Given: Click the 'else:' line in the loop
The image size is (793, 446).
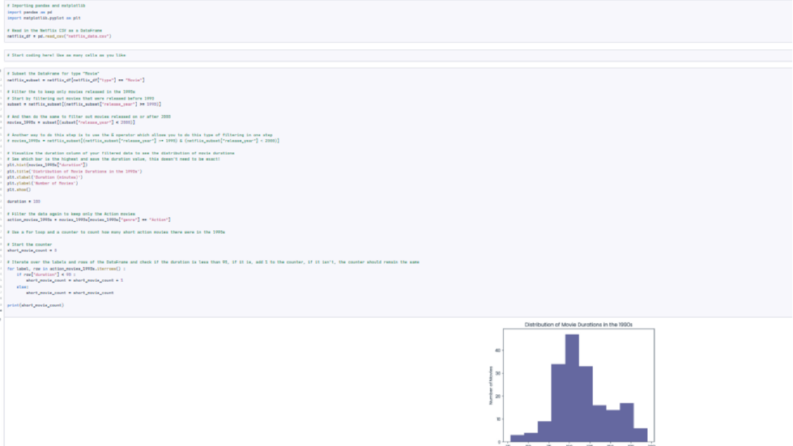Looking at the screenshot, I should (22, 287).
